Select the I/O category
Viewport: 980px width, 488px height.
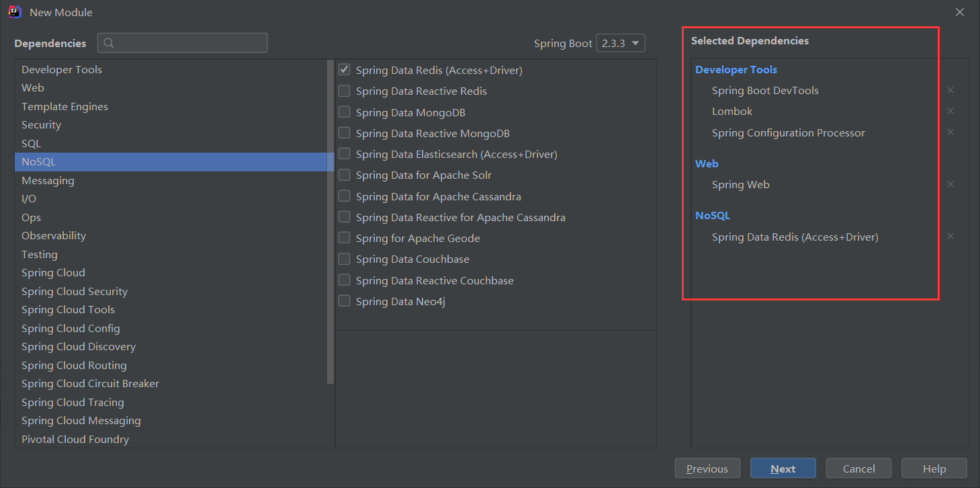(x=171, y=198)
